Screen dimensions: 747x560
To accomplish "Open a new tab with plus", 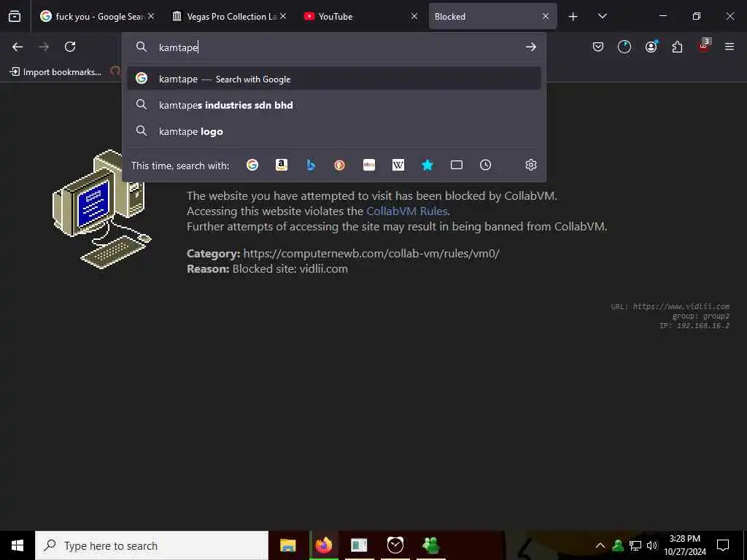I will [573, 17].
